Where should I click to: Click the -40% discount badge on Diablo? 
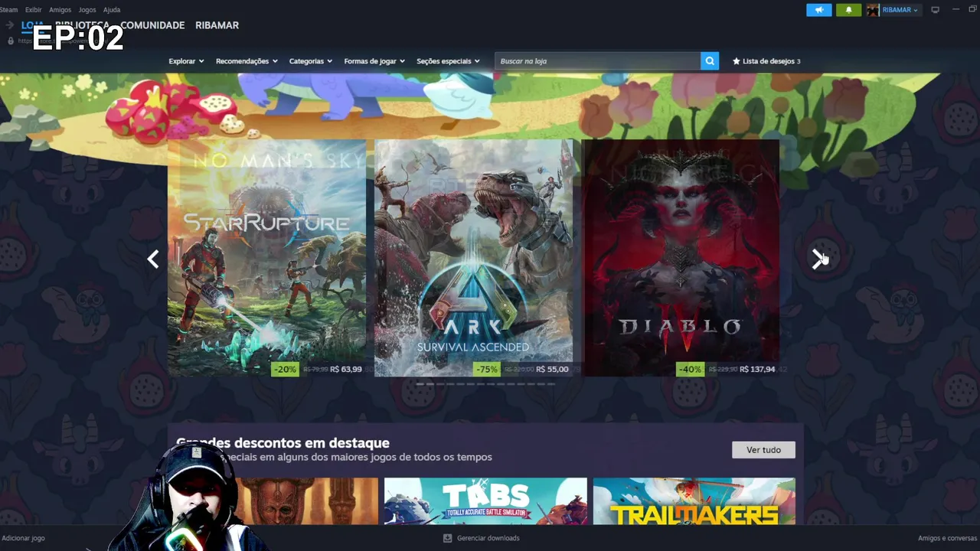[690, 369]
